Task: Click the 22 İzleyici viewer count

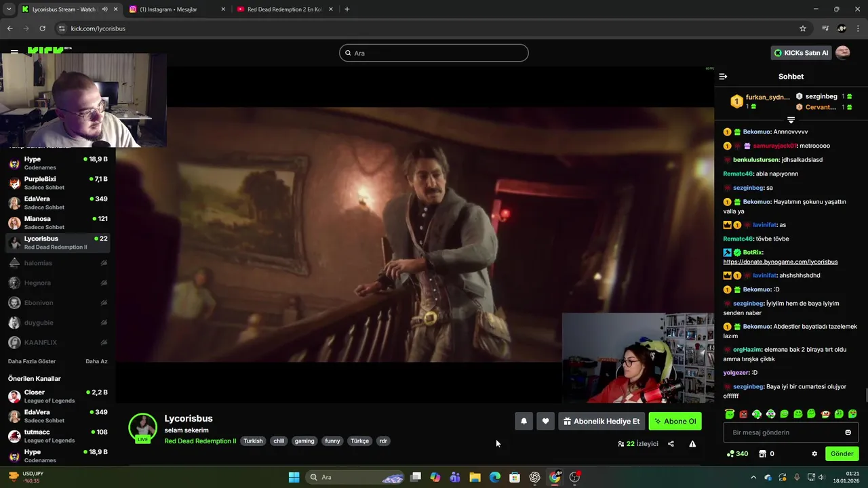Action: 637,444
